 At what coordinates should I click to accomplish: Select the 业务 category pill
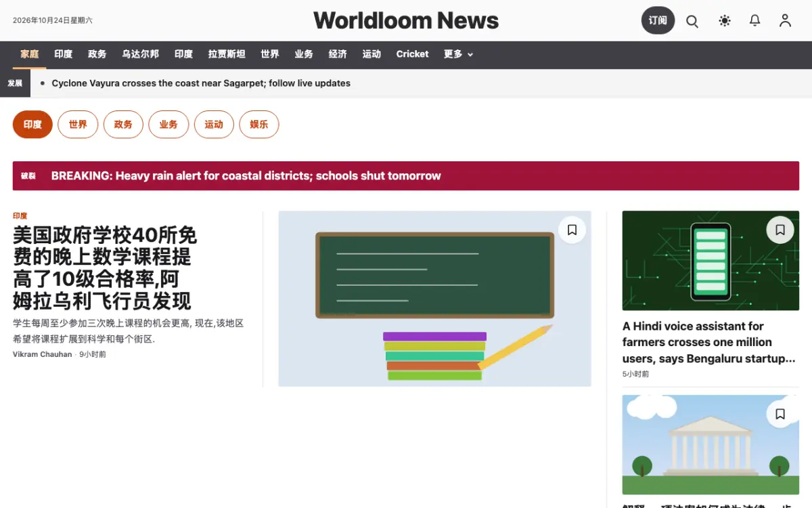coord(168,125)
